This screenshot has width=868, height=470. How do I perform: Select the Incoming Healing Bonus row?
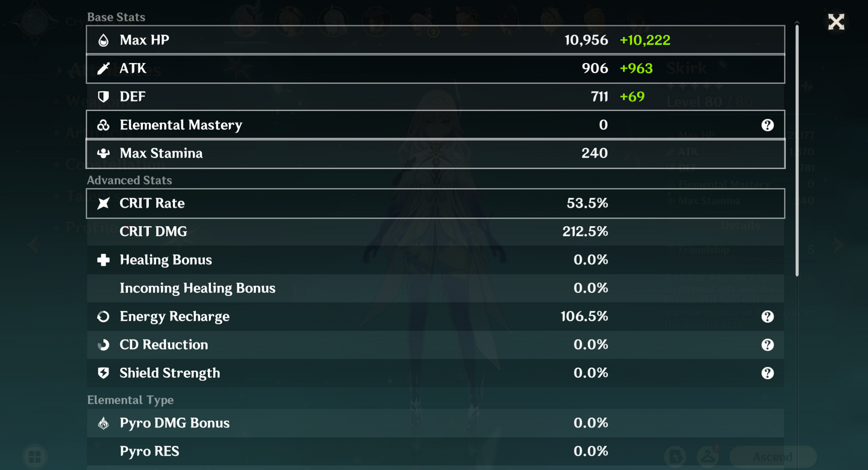(x=436, y=288)
